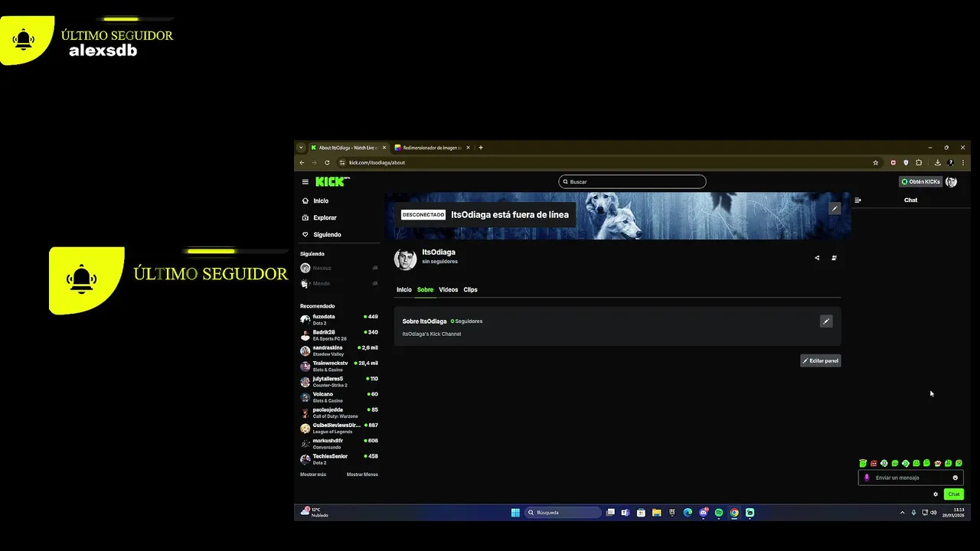The height and width of the screenshot is (551, 980).
Task: Open recommended channel fuzedota
Action: click(x=339, y=319)
